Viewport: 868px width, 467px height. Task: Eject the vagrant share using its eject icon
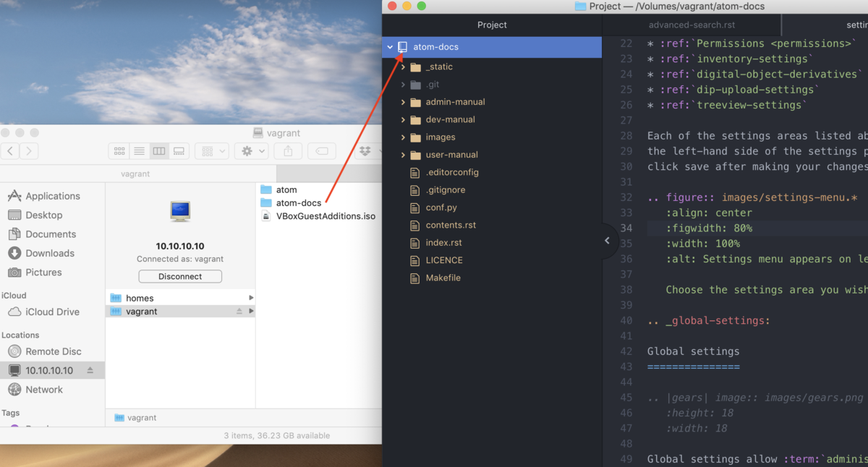point(240,311)
